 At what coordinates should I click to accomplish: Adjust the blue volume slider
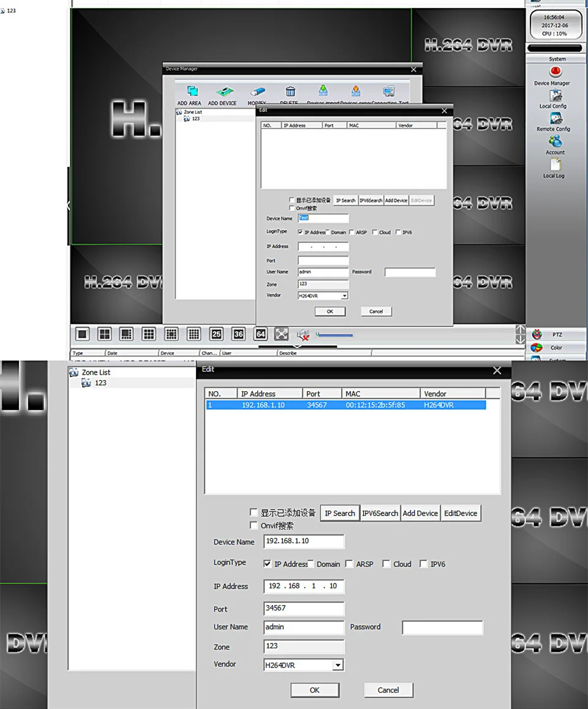pos(334,335)
